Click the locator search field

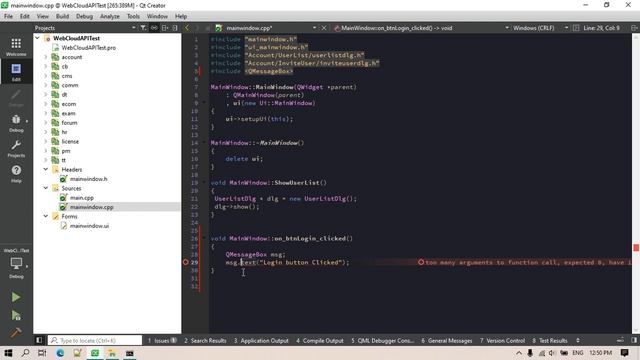[95, 340]
